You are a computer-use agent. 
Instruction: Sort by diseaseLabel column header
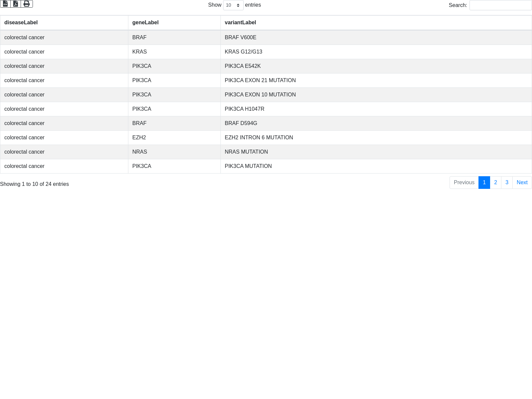click(x=64, y=23)
